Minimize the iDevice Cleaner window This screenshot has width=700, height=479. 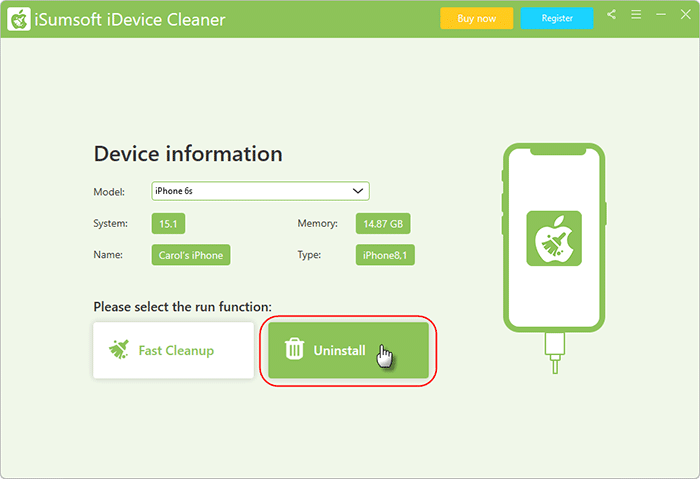(x=661, y=15)
